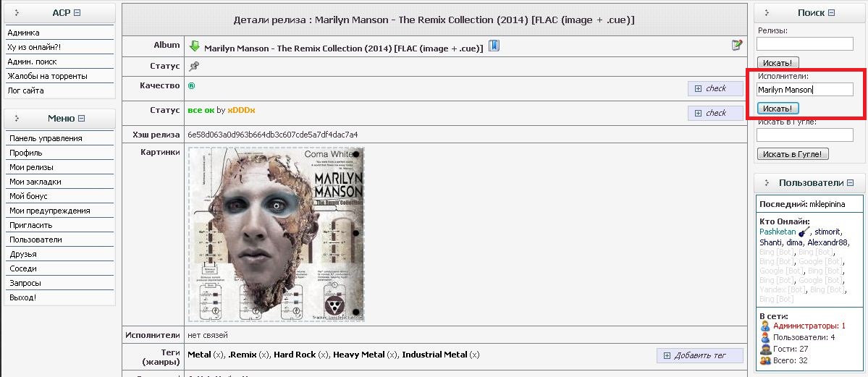868x377 pixels.
Task: Click the Искать! button under Исполнители
Action: [778, 108]
